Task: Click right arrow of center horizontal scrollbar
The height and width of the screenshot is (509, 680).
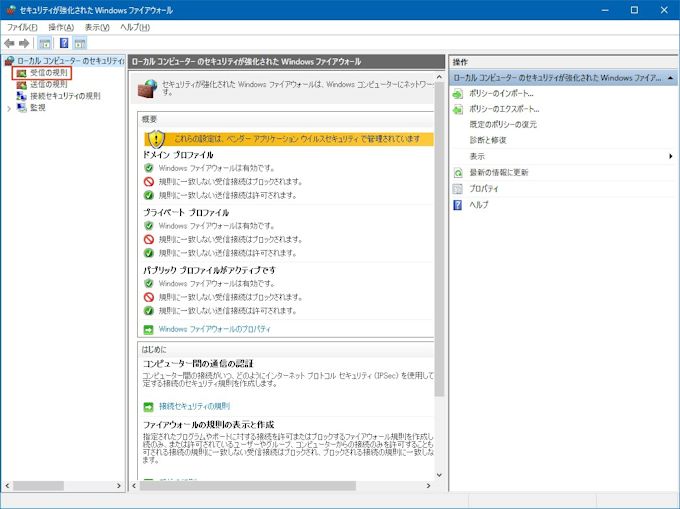Action: [x=428, y=486]
